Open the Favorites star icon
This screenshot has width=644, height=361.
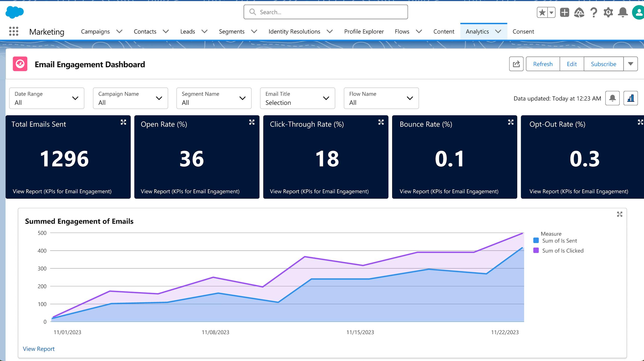coord(542,12)
